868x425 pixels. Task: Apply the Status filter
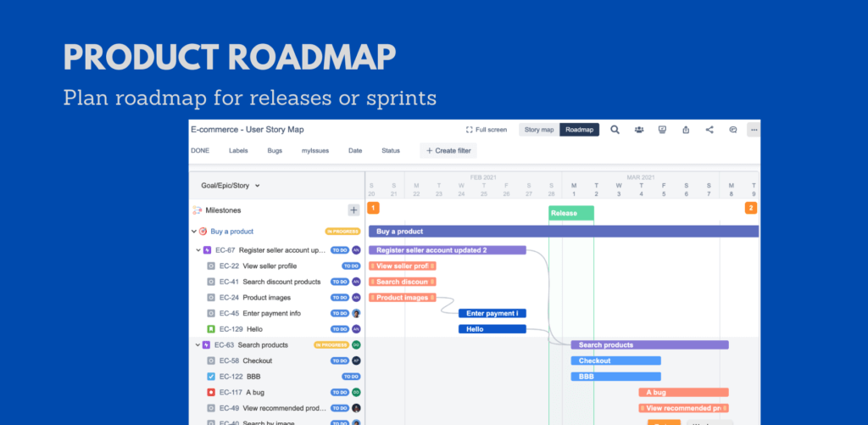390,151
